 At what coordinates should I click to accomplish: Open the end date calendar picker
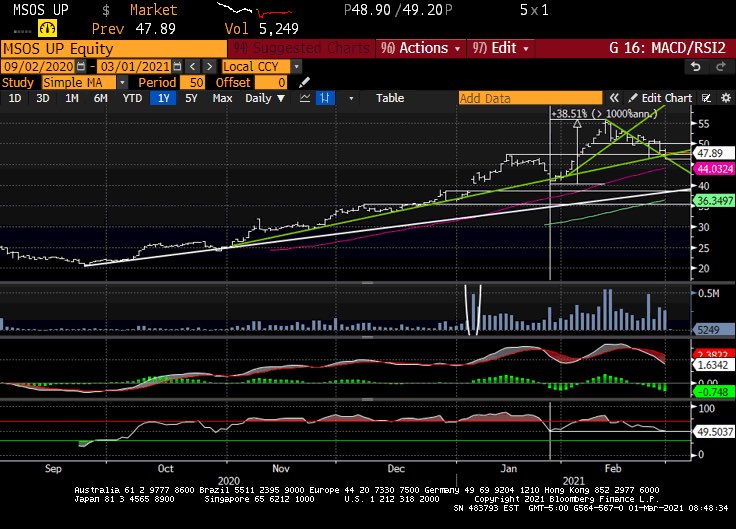(x=177, y=67)
